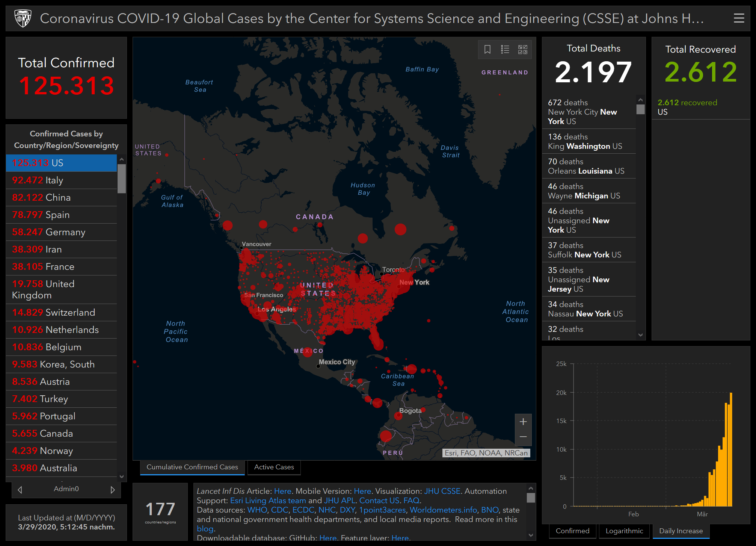Open the map bookmarks icon

tap(487, 49)
